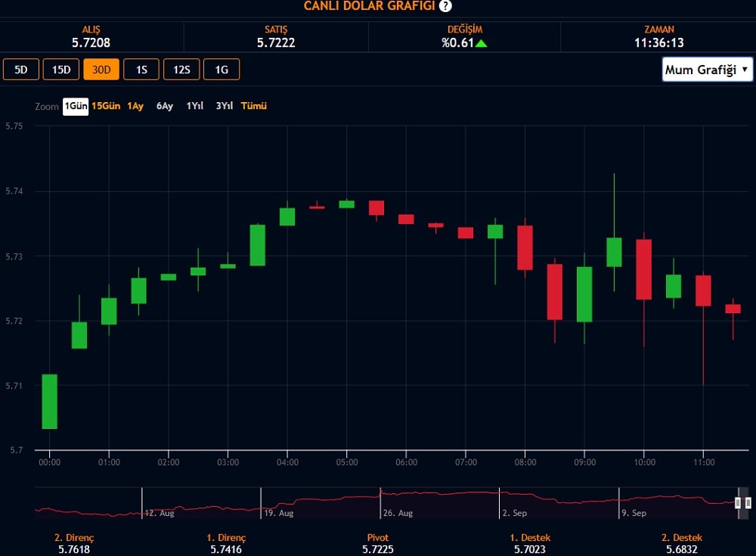
Task: Click the Pivot value 5.7225
Action: click(378, 549)
